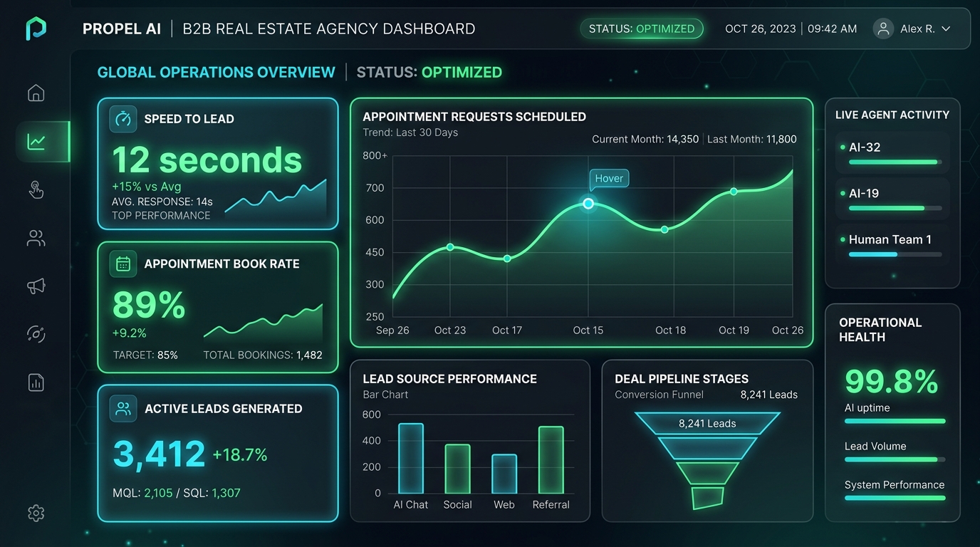
Task: Click the Speed to Lead sparkline
Action: (276, 197)
